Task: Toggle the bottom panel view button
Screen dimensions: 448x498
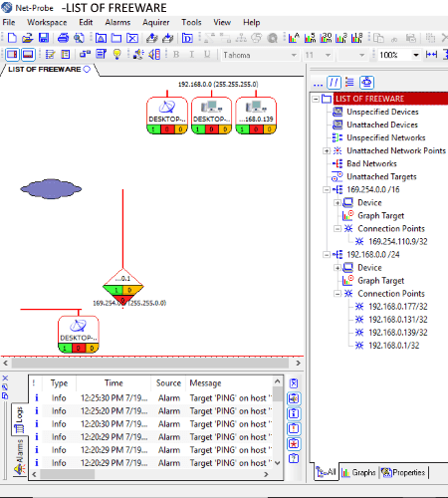Action: tap(28, 54)
